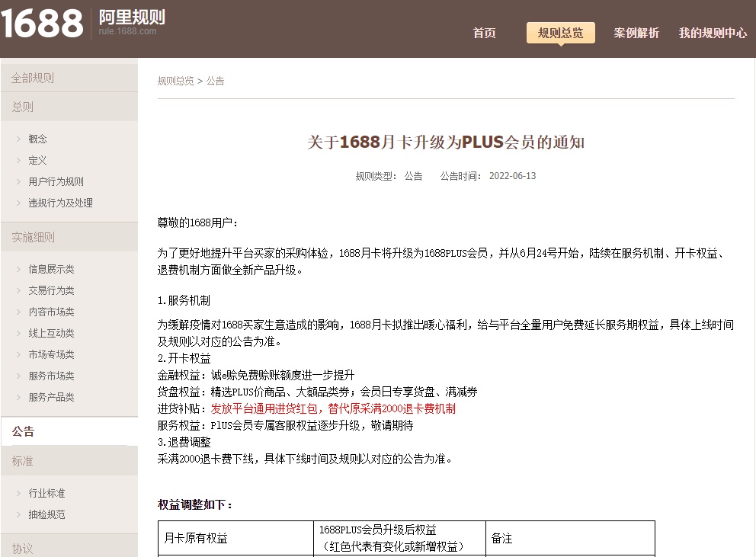Click the 1688 logo

pos(42,23)
